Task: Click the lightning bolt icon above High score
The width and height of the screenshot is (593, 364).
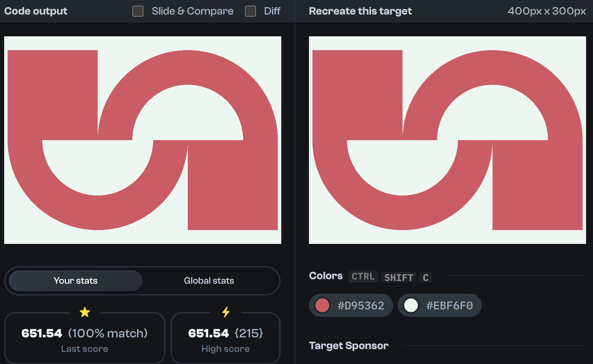Action: click(225, 312)
